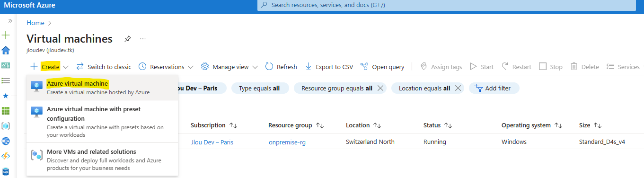Remove the Resource group filter with X
Image resolution: width=644 pixels, height=178 pixels.
click(x=380, y=88)
